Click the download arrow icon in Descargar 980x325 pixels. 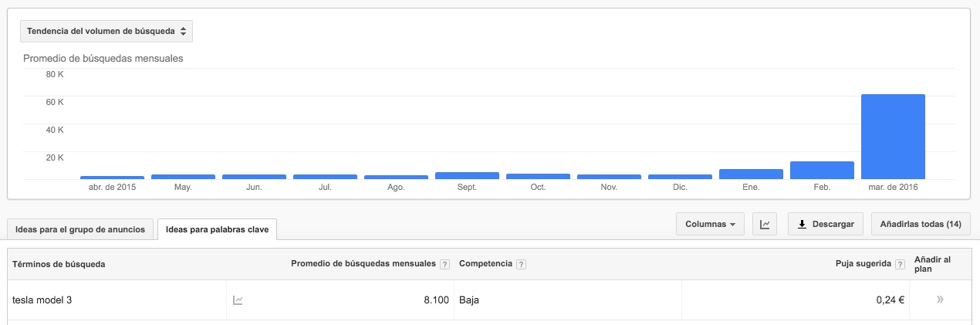tap(802, 224)
